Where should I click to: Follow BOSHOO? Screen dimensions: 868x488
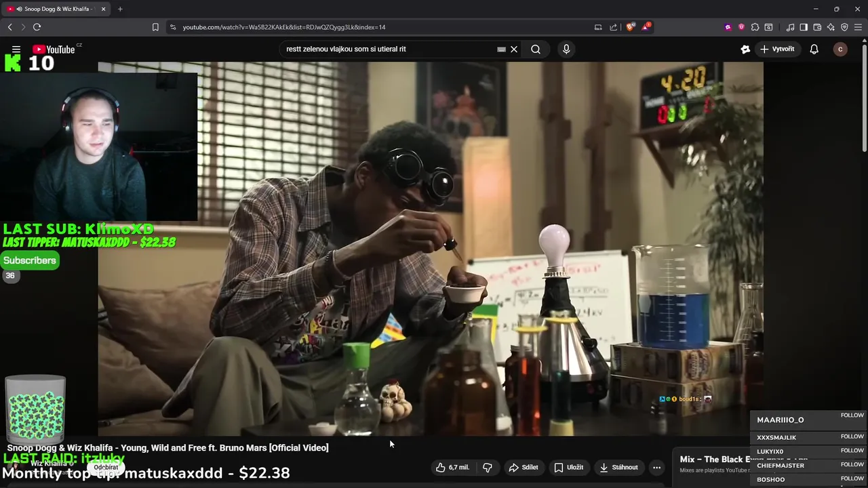[x=852, y=479]
